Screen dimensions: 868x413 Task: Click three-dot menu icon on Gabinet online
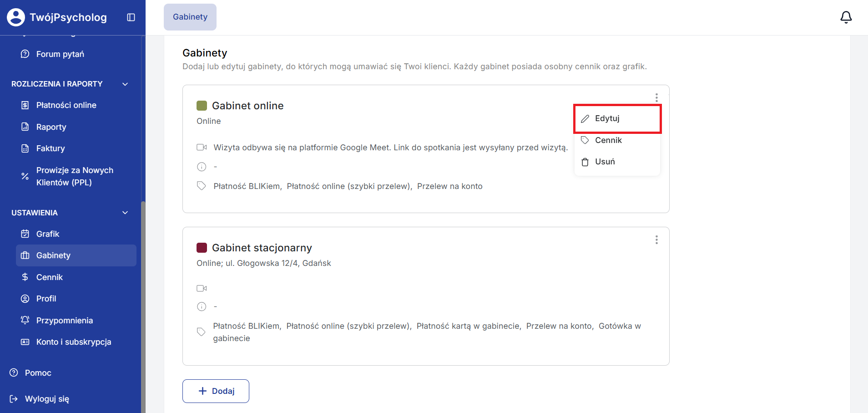coord(656,98)
